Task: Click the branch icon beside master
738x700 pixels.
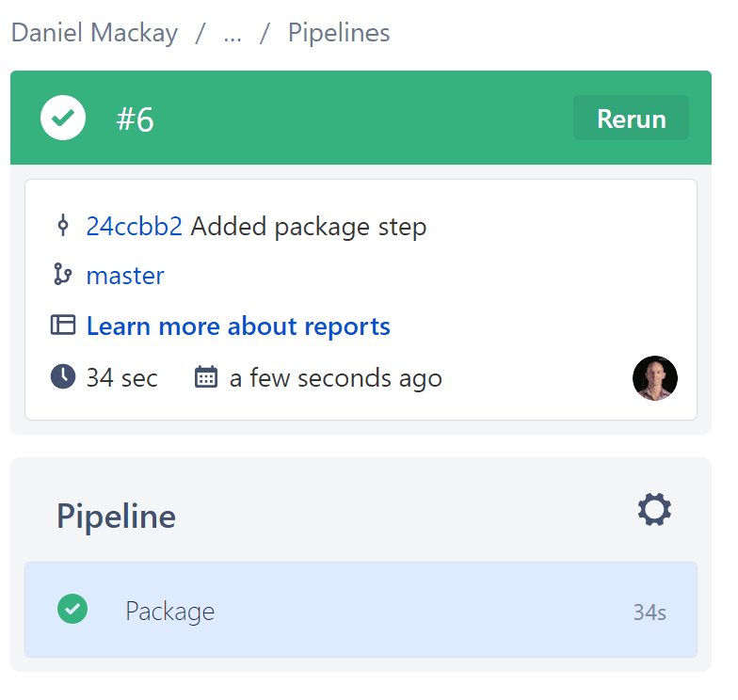Action: click(x=62, y=275)
